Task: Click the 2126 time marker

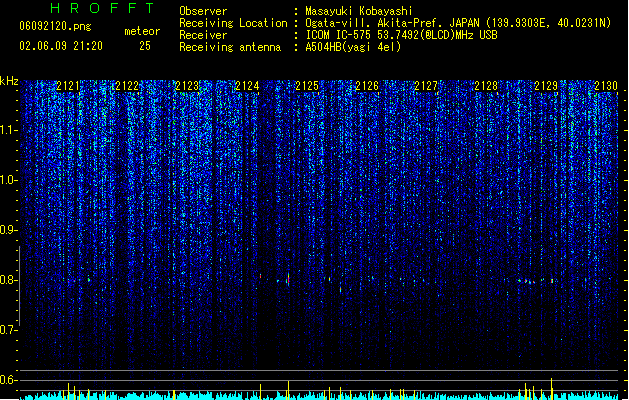Action: [x=367, y=86]
